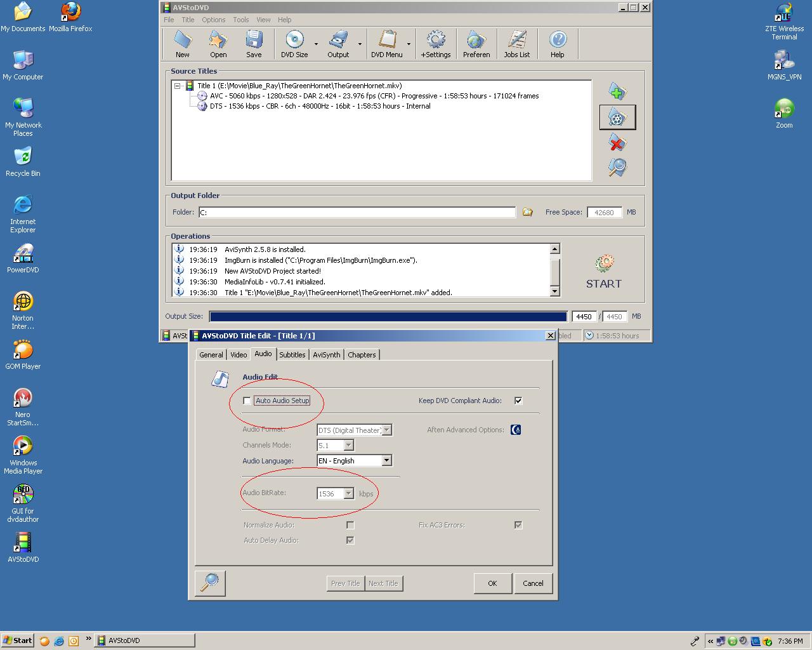Image resolution: width=812 pixels, height=650 pixels.
Task: Select the DTS audio stream row
Action: click(x=320, y=106)
